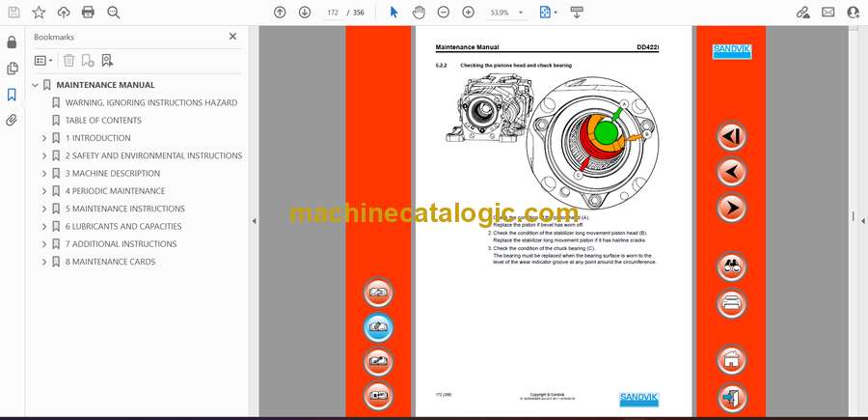Go to previous page arrow
The width and height of the screenshot is (868, 420).
tap(280, 13)
